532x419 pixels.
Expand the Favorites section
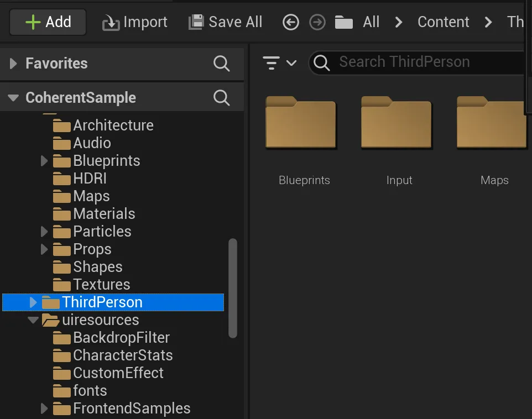point(13,64)
